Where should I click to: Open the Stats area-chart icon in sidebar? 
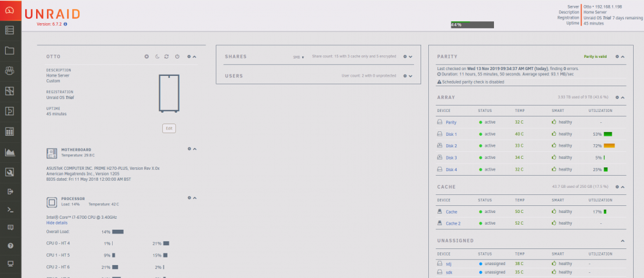click(10, 152)
